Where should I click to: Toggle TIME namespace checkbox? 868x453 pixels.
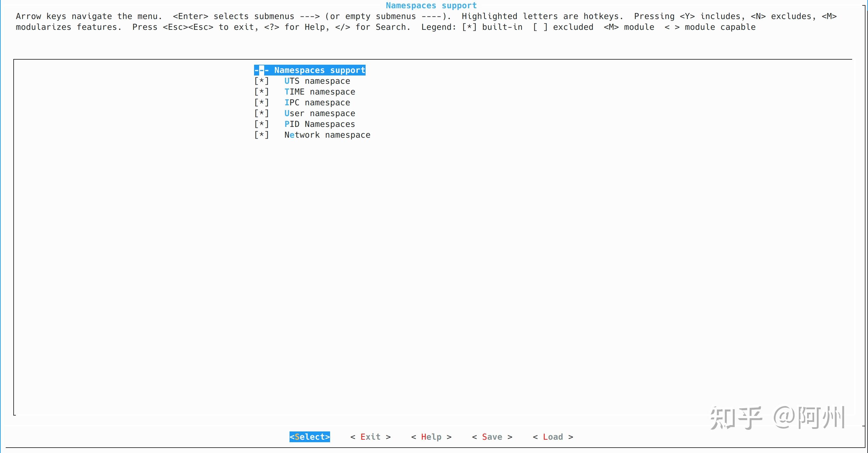click(261, 92)
